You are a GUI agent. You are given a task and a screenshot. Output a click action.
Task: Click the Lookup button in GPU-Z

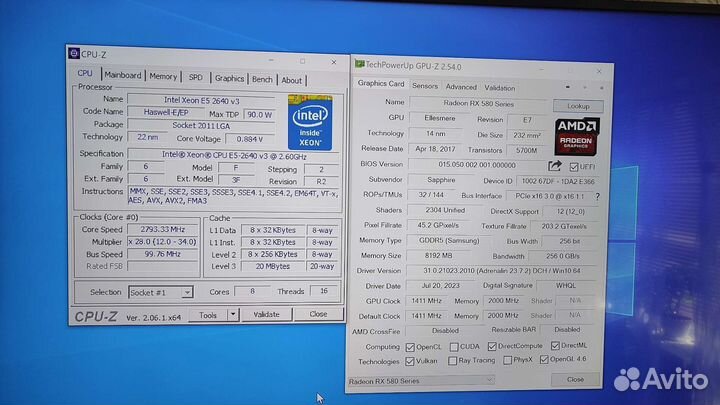[578, 106]
